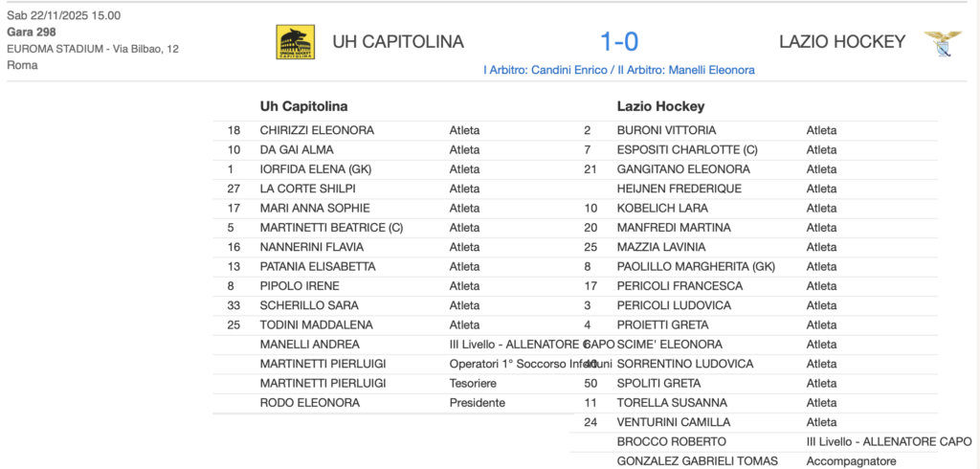This screenshot has height=469, width=980.
Task: Click the Lazio Hockey roster column heading
Action: 660,106
